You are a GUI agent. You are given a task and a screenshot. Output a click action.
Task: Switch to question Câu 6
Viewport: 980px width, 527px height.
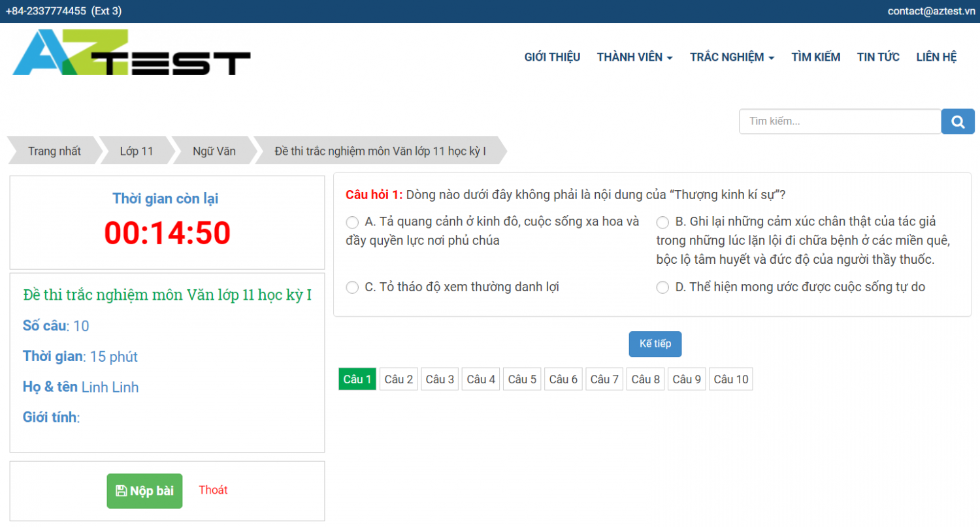pos(563,379)
